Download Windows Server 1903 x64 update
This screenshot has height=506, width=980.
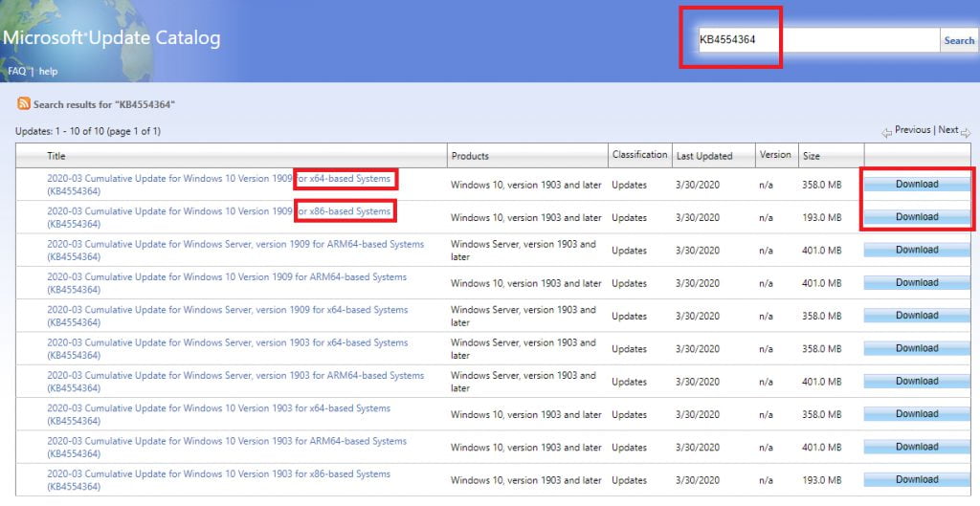click(917, 348)
